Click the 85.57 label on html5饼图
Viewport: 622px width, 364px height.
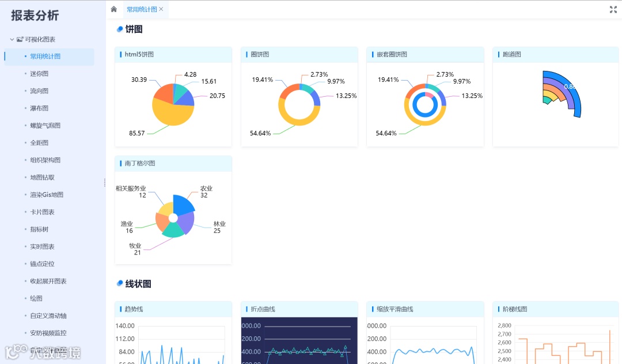pyautogui.click(x=137, y=133)
